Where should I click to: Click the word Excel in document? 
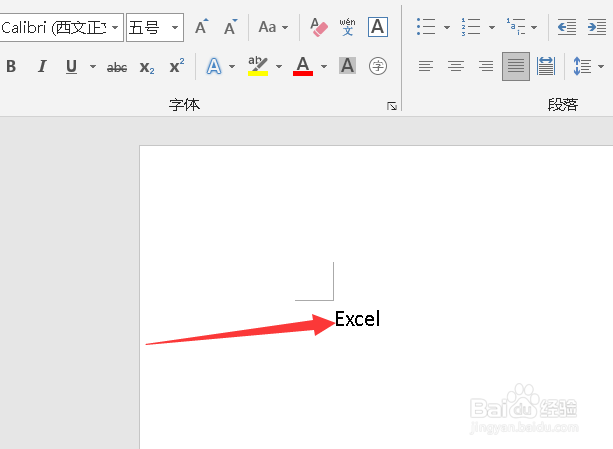[x=357, y=319]
